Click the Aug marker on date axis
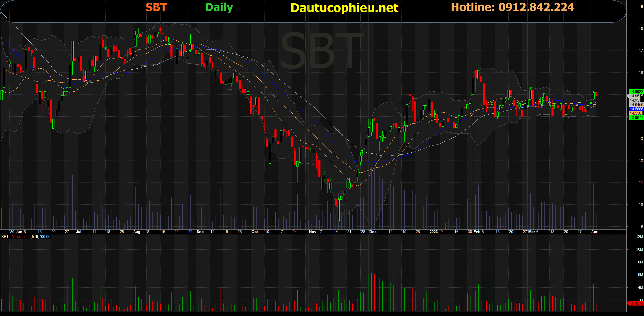Screen dimensions: 644x316 coord(137,232)
